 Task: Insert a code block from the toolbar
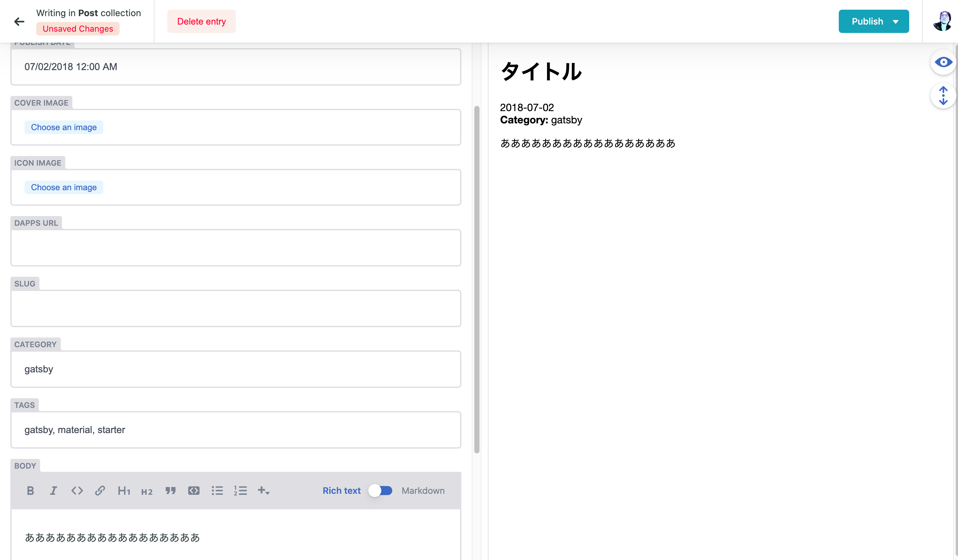click(x=194, y=491)
